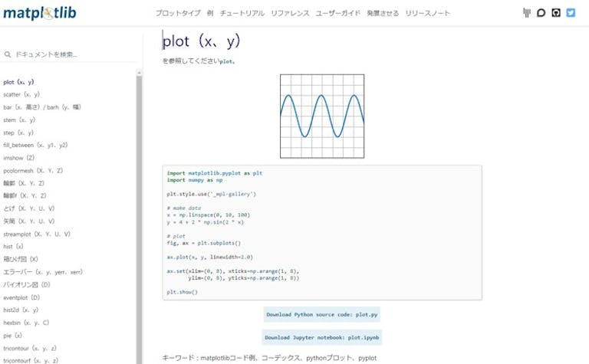
Task: Open the チュートリアル menu item
Action: tap(242, 13)
